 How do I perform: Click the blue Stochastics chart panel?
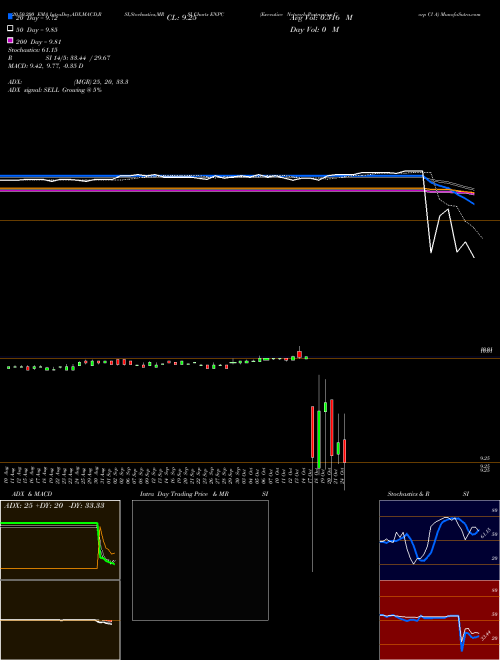pos(439,540)
